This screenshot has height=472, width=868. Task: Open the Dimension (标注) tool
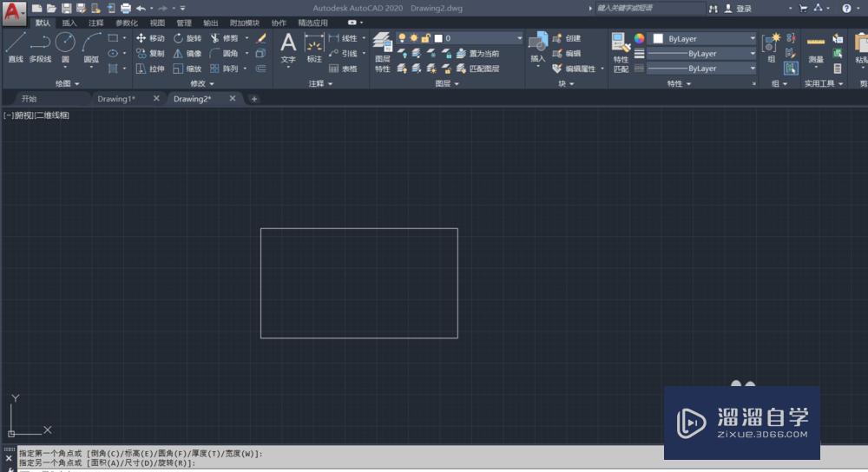pos(314,48)
